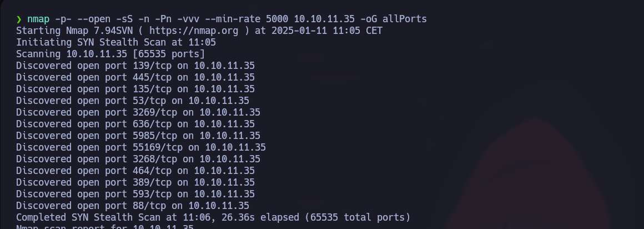Viewport: 644px width, 229px height.
Task: Select the port 3269/tcp line
Action: coord(138,112)
